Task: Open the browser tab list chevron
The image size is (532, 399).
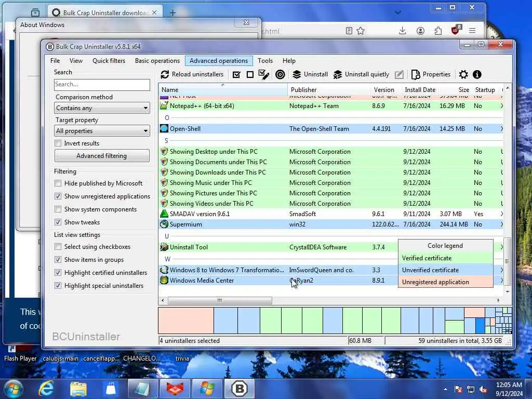Action: pos(398,12)
